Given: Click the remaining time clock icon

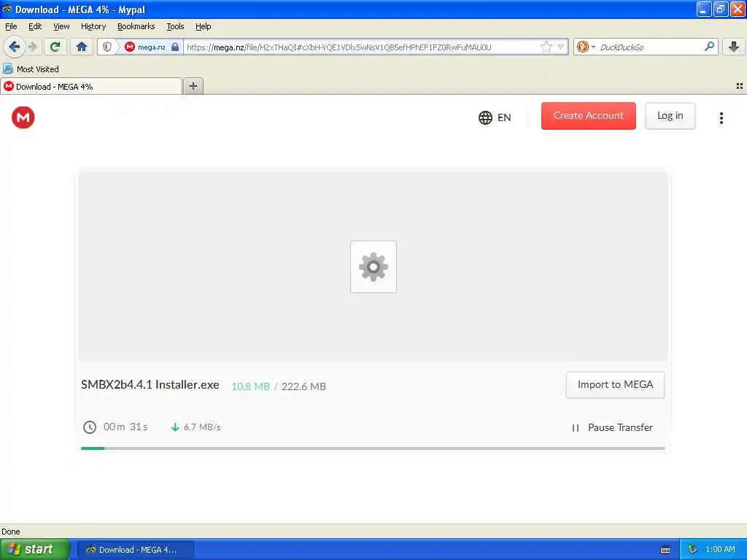Looking at the screenshot, I should click(x=90, y=427).
